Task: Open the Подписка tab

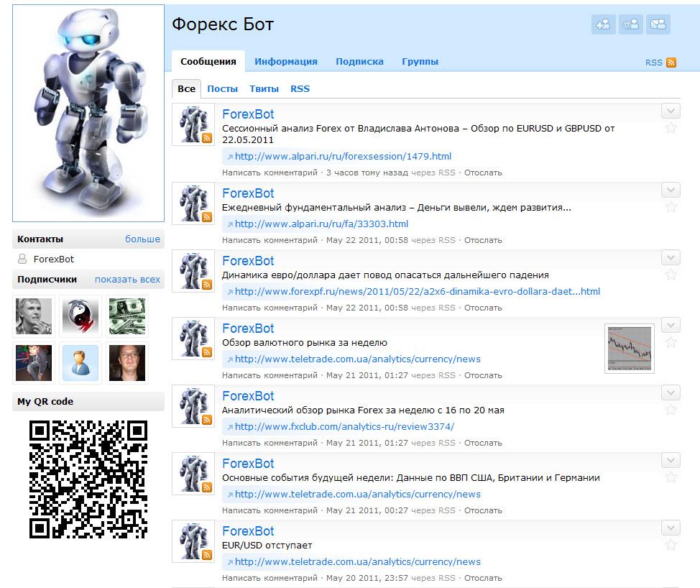Action: pos(359,62)
